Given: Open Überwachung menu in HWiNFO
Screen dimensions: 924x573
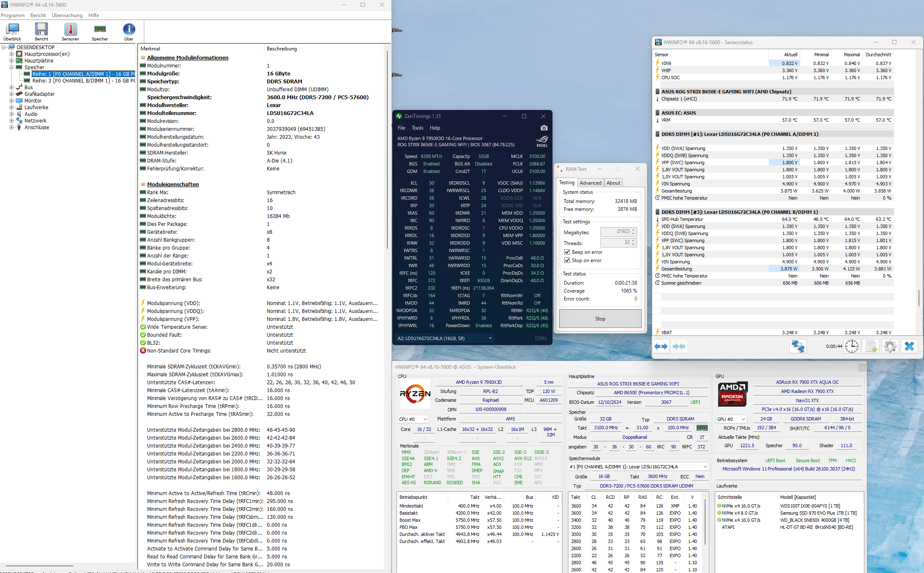Looking at the screenshot, I should pos(67,15).
